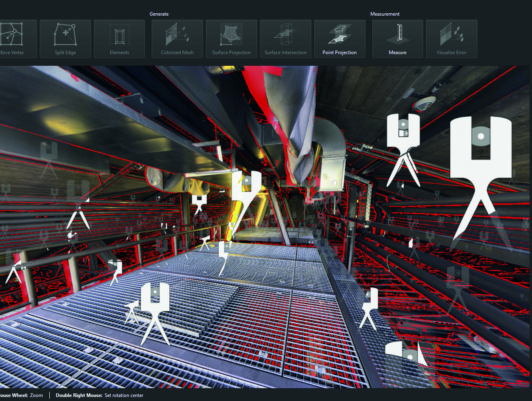Activate the Surface Projection tool

[x=231, y=39]
